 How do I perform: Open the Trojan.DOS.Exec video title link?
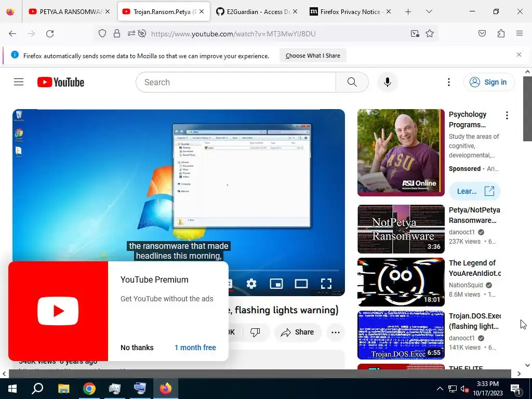click(474, 321)
